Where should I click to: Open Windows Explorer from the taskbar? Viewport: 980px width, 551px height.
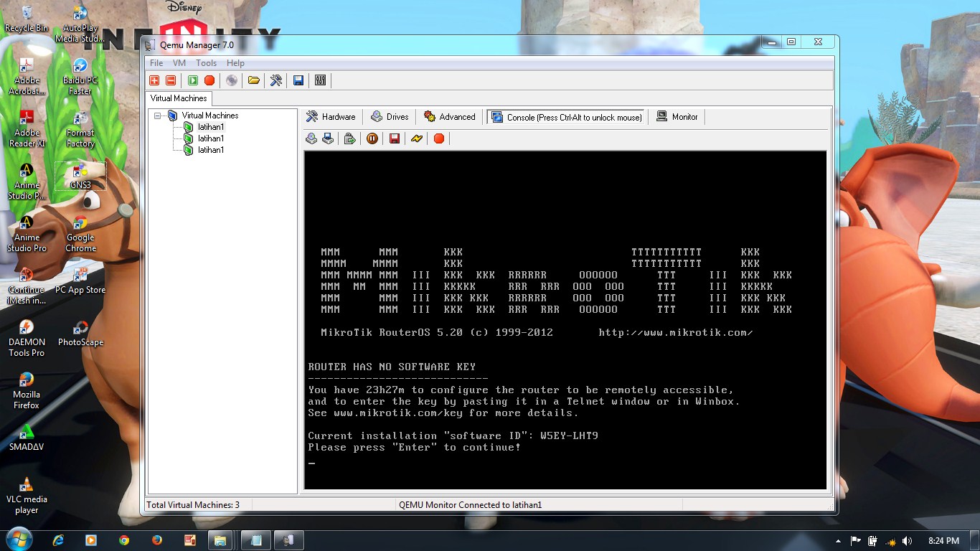[x=222, y=540]
